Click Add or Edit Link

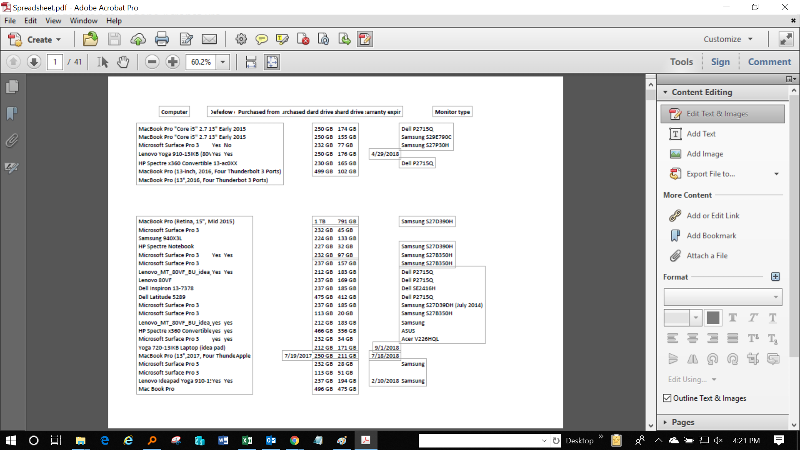712,215
